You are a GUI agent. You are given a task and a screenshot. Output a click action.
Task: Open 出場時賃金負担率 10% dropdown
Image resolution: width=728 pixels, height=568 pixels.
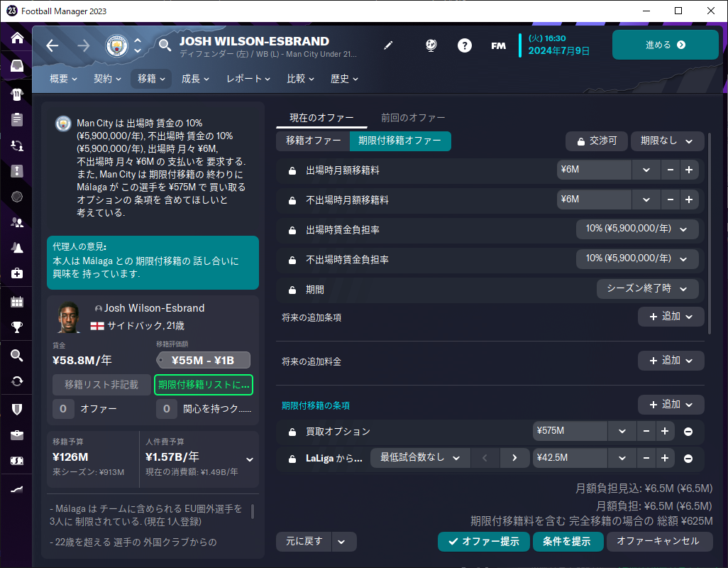(x=637, y=229)
